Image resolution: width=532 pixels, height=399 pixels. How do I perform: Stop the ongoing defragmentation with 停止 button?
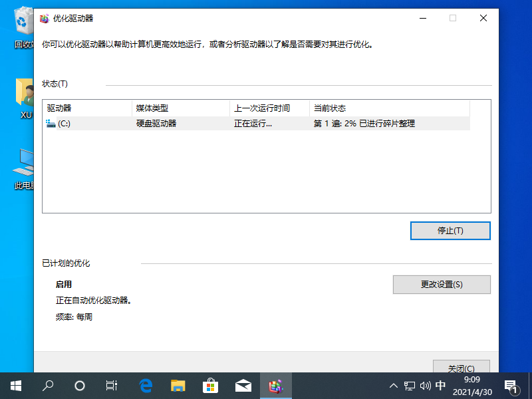point(450,230)
